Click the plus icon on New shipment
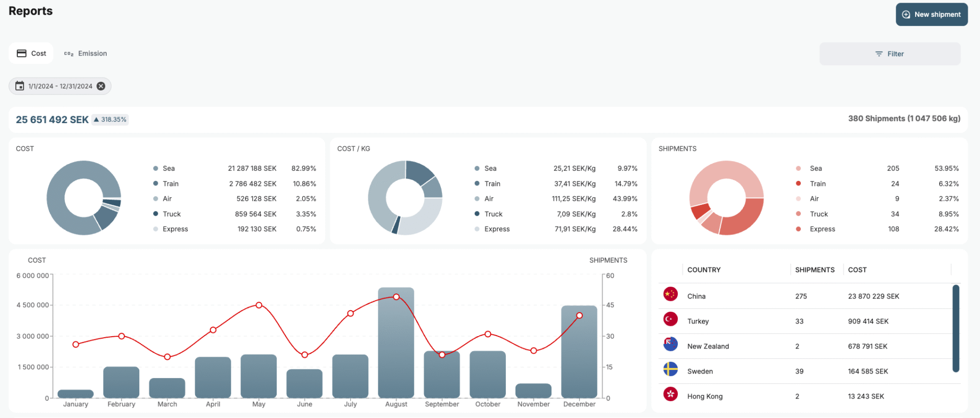980x418 pixels. point(906,14)
